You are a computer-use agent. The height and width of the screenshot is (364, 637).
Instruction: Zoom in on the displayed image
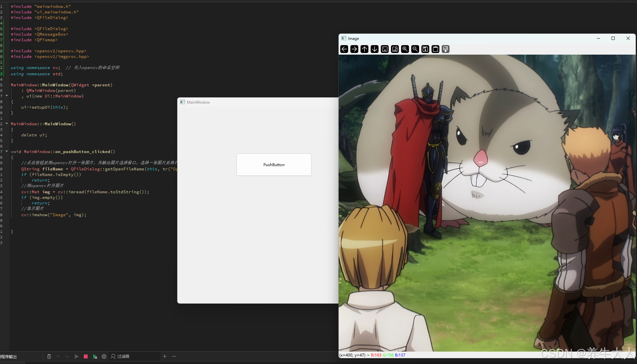point(405,49)
